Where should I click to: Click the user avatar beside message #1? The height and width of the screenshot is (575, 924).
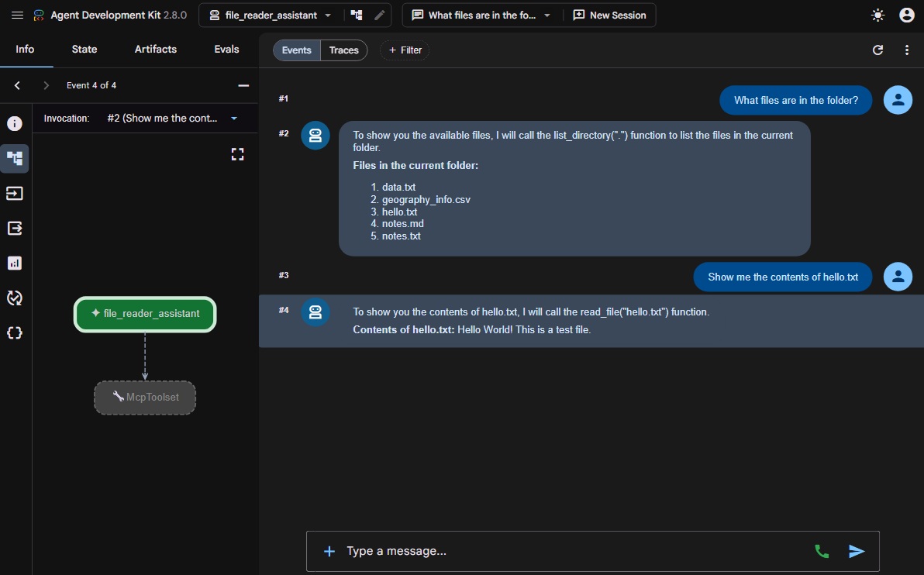[x=898, y=100]
